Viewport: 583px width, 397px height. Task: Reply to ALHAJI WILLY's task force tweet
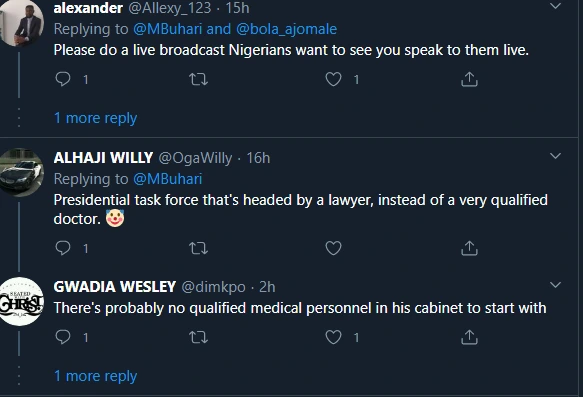63,248
